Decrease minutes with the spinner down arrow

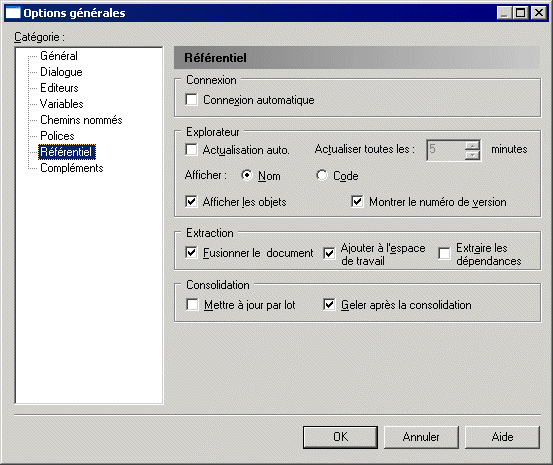click(472, 155)
